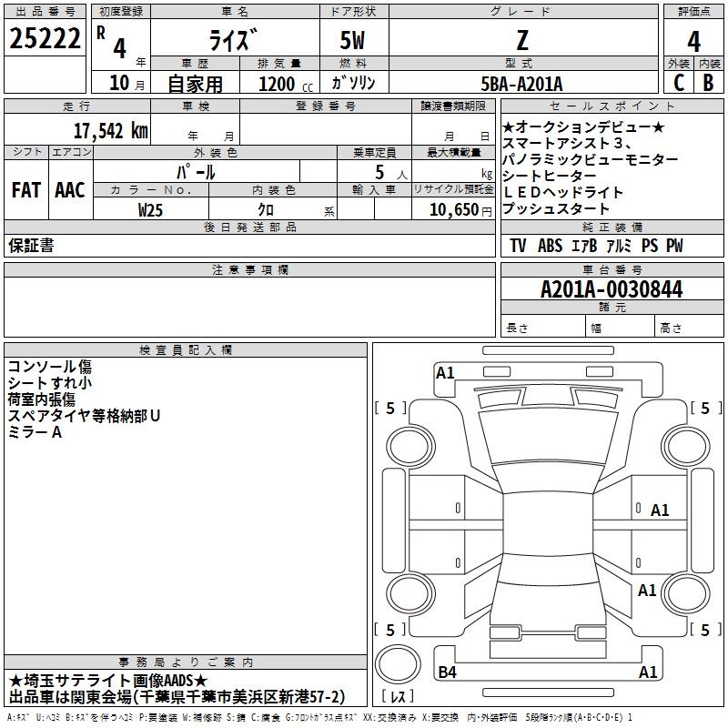Select the color number W25
728x728 pixels.
click(x=151, y=209)
